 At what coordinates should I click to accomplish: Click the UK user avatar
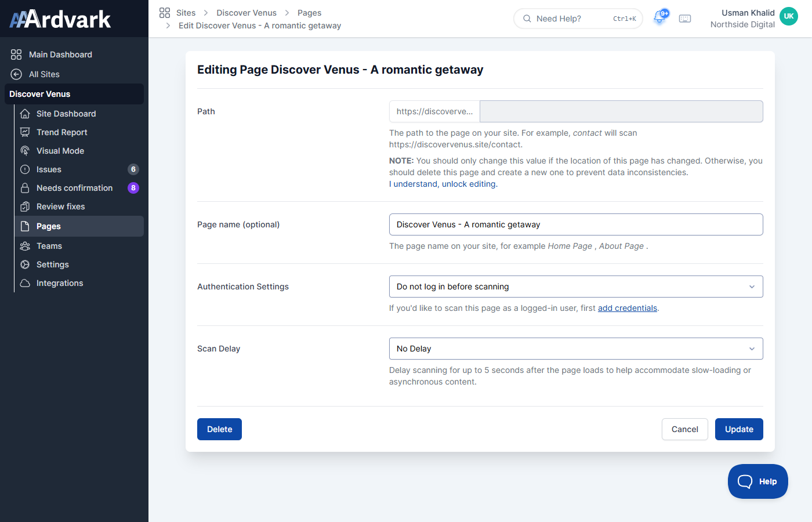pos(789,16)
